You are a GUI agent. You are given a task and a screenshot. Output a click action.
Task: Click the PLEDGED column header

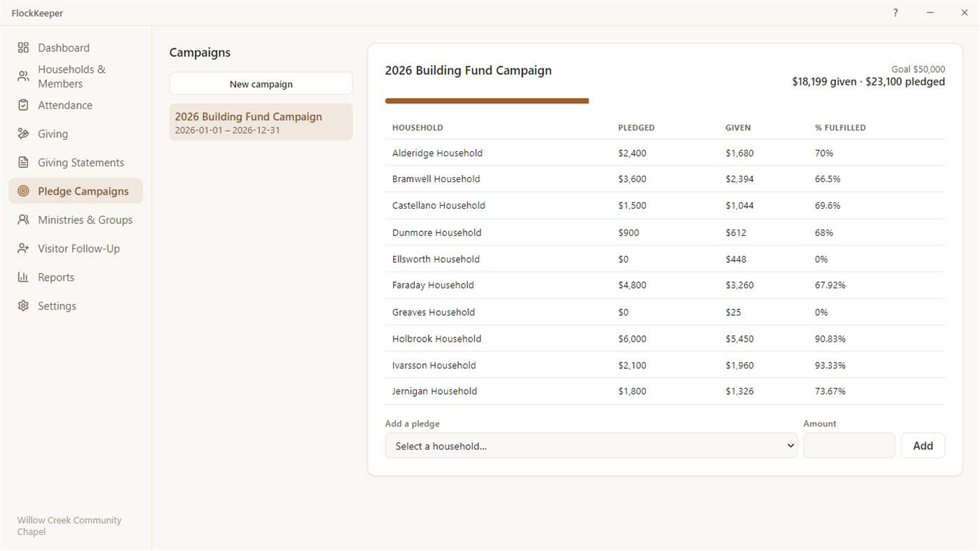636,128
